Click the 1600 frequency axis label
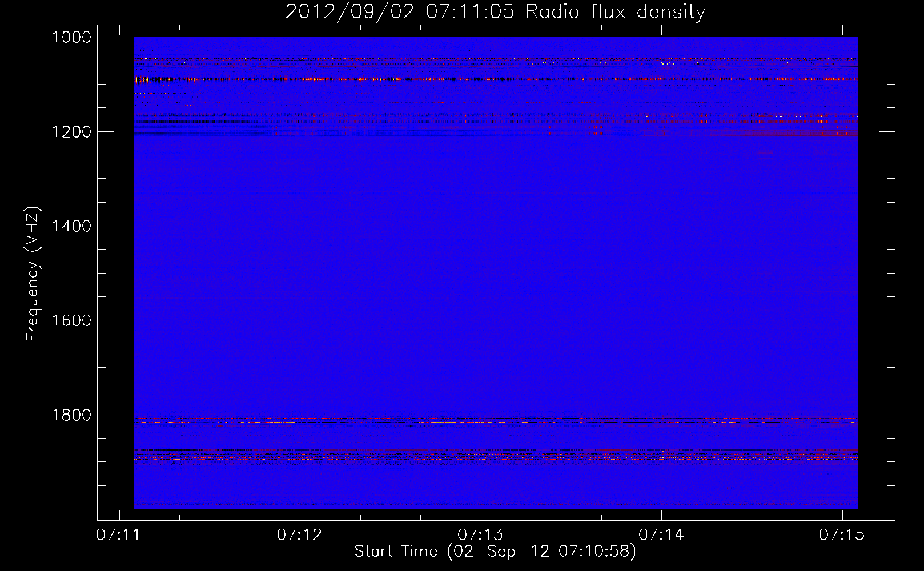The height and width of the screenshot is (571, 924). click(x=71, y=320)
